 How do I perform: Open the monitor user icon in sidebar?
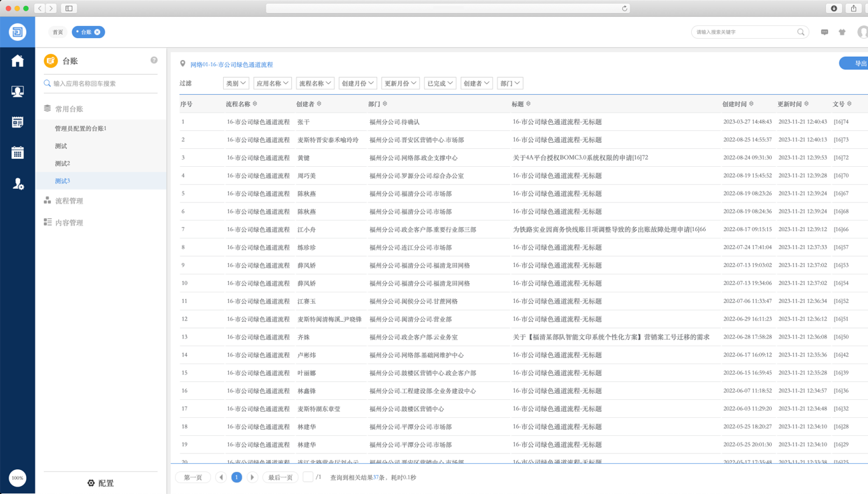click(x=17, y=91)
